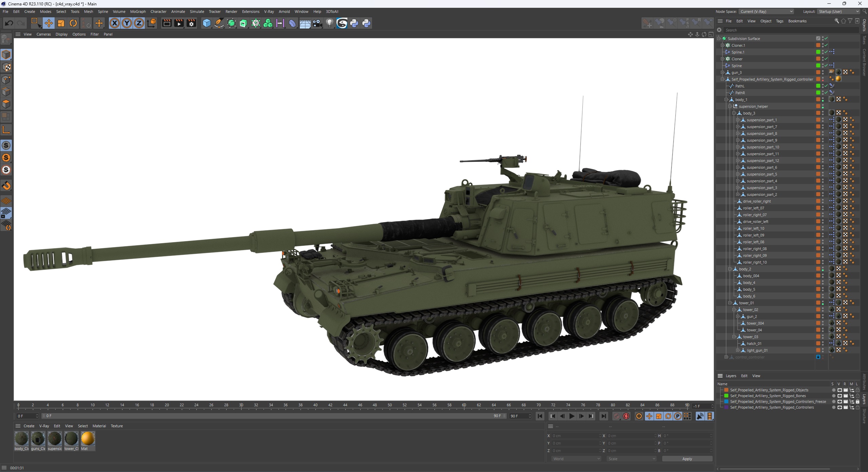868x472 pixels.
Task: Toggle Y axis lock
Action: [127, 23]
